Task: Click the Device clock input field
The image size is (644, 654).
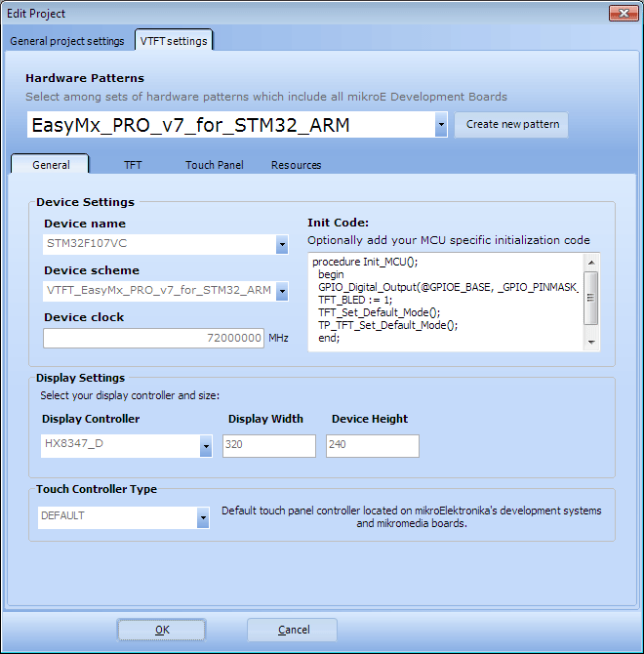Action: pyautogui.click(x=153, y=338)
